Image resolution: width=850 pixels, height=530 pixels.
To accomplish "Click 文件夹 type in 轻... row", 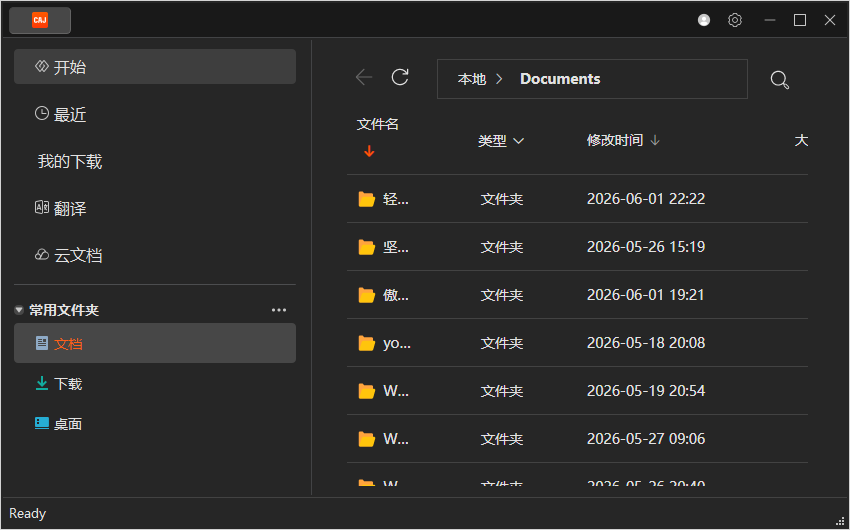I will [x=501, y=199].
